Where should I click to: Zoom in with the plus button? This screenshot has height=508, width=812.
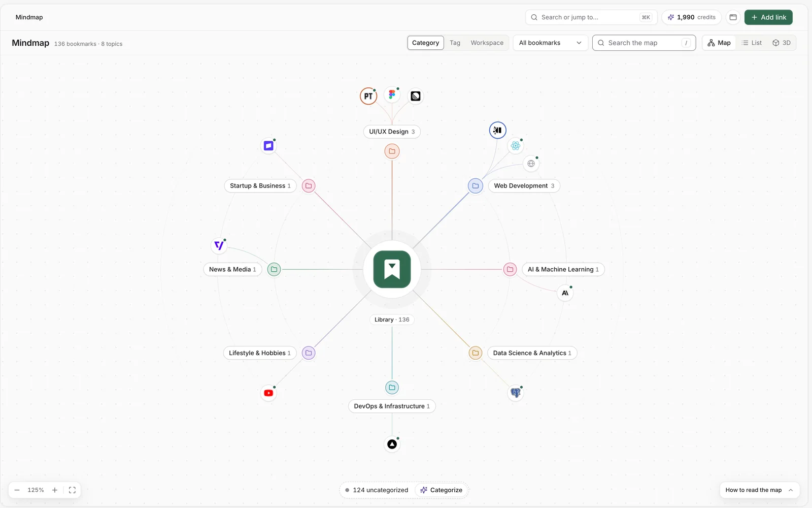[55, 490]
